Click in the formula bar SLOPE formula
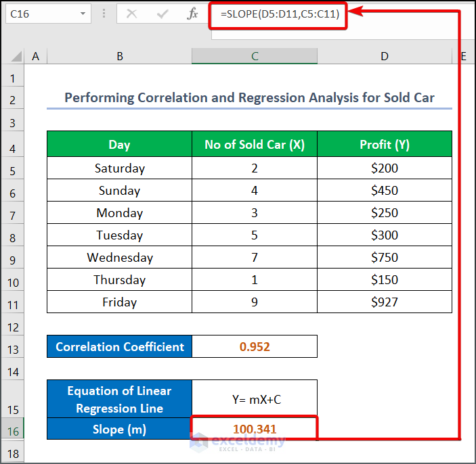The image size is (476, 464). [284, 14]
